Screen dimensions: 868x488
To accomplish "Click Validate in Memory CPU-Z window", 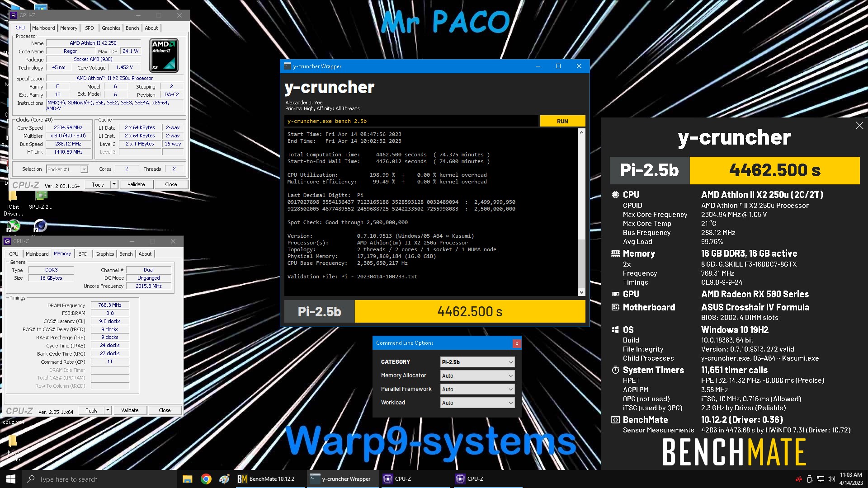I will point(130,410).
